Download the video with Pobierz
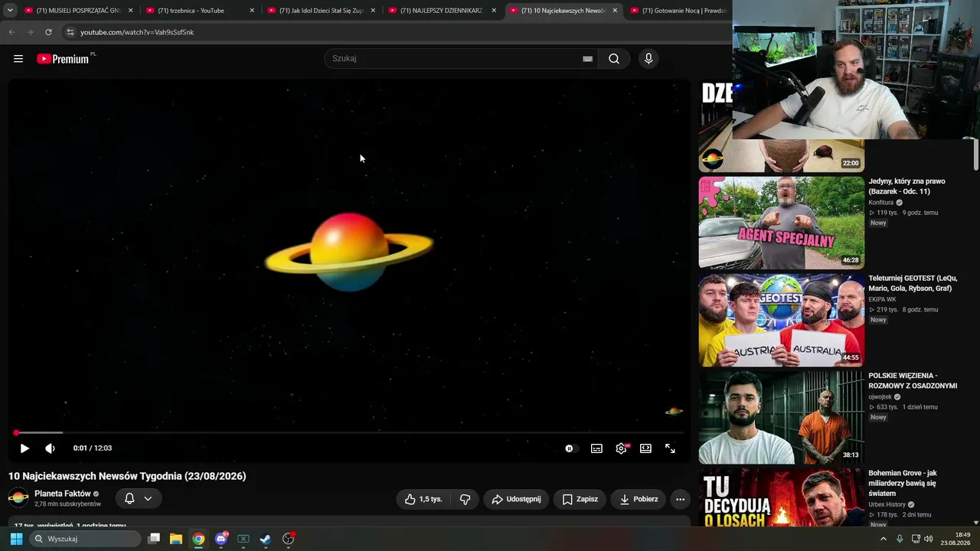 pyautogui.click(x=639, y=499)
